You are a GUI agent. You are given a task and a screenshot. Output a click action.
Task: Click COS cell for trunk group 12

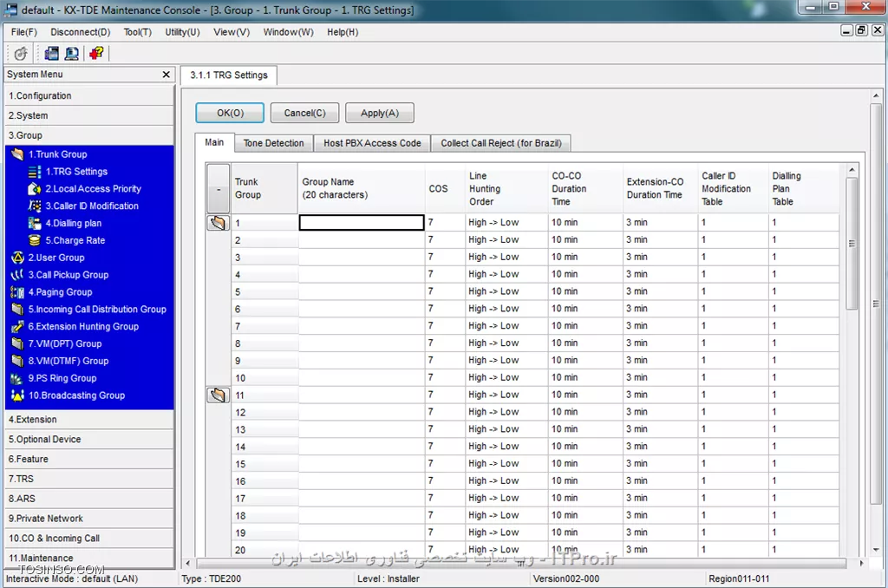click(445, 412)
